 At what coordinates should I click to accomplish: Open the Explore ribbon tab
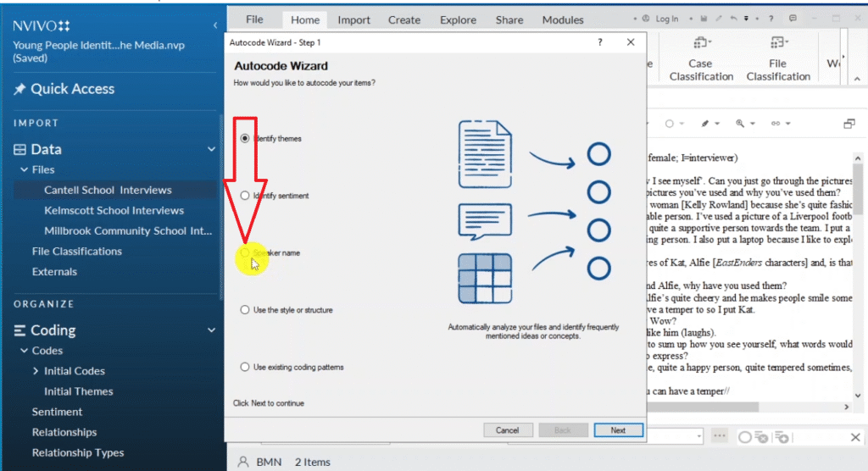click(458, 19)
